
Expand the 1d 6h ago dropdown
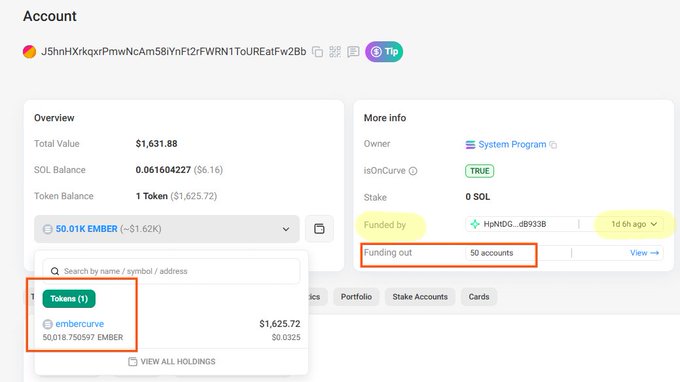634,224
